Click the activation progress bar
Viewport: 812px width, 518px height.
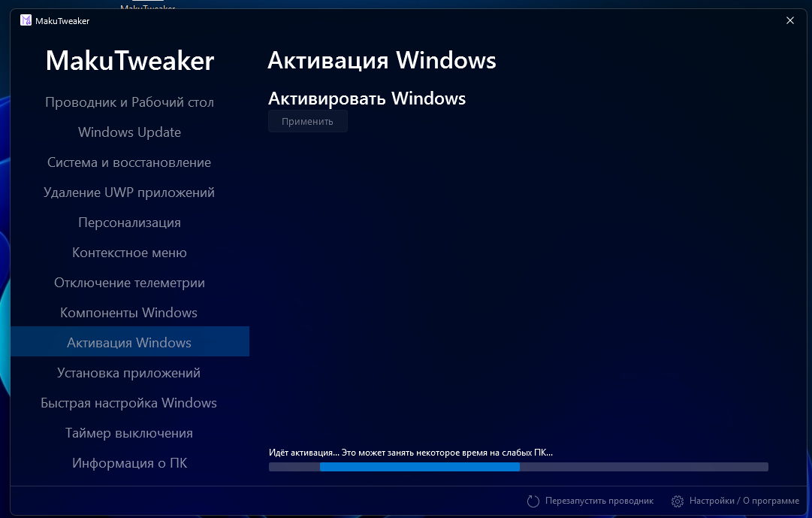coord(518,467)
